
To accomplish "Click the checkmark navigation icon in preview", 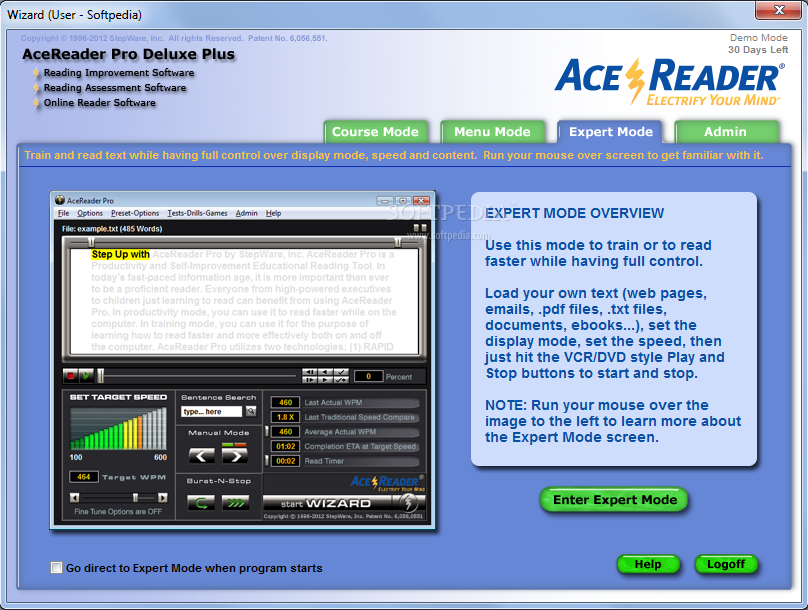I will click(341, 371).
